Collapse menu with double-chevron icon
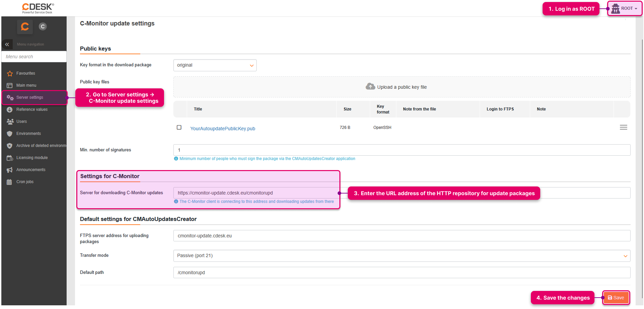 (7, 44)
